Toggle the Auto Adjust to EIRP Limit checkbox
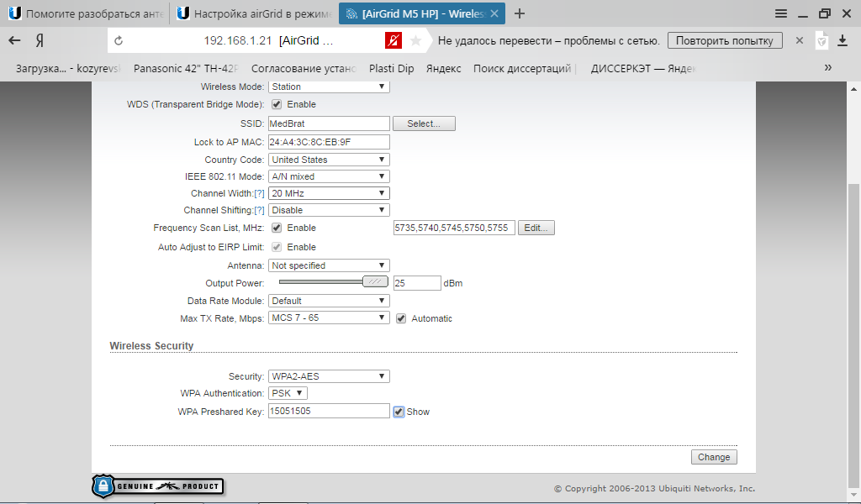 tap(276, 247)
